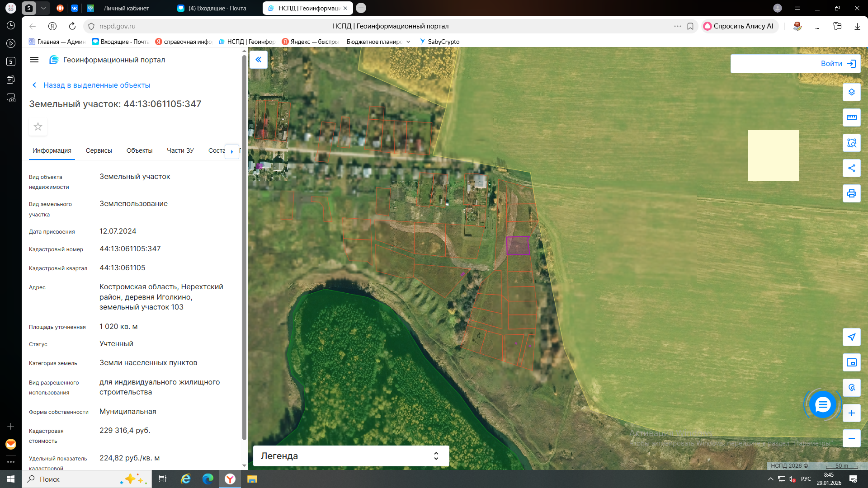This screenshot has width=868, height=488.
Task: Switch to the Сервисы tab
Action: pos(99,150)
